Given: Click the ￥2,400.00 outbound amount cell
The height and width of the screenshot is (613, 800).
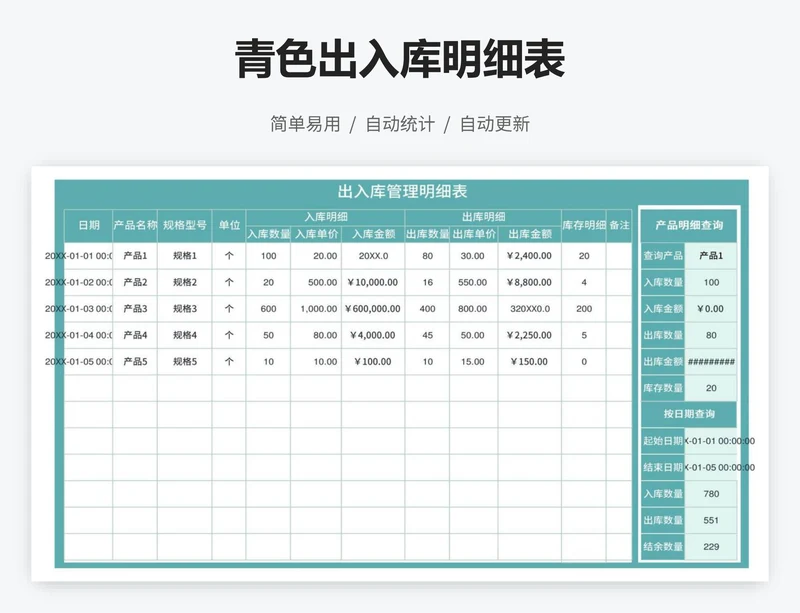Looking at the screenshot, I should (530, 256).
